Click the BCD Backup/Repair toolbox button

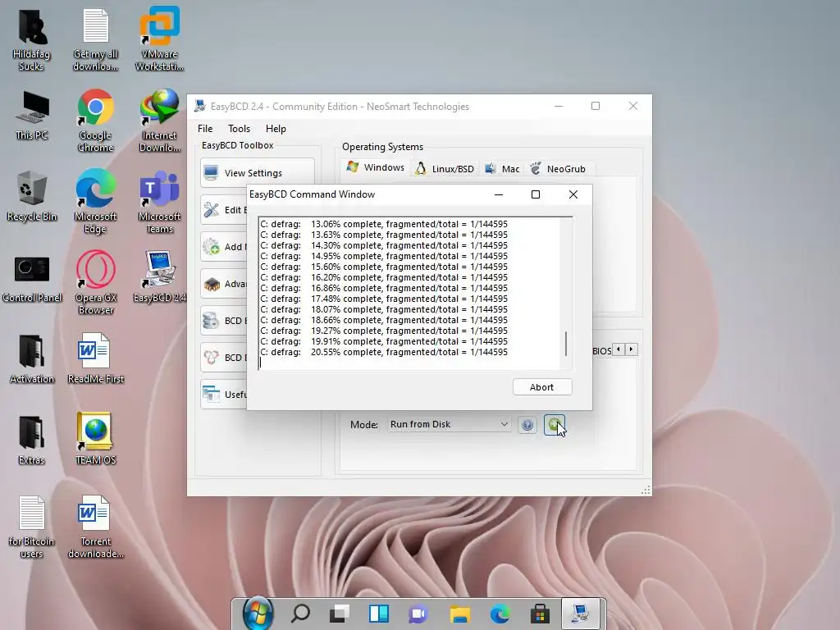pos(225,321)
